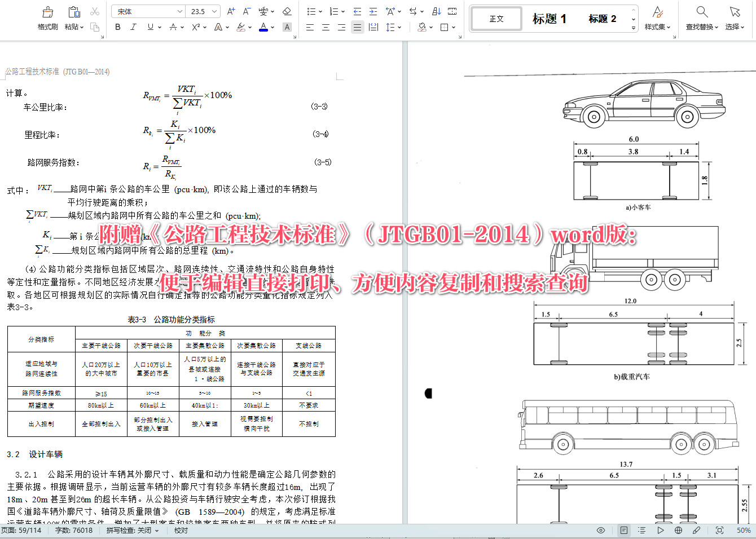The height and width of the screenshot is (539, 756).
Task: Click the Find and Replace magnifier icon
Action: pos(702,12)
